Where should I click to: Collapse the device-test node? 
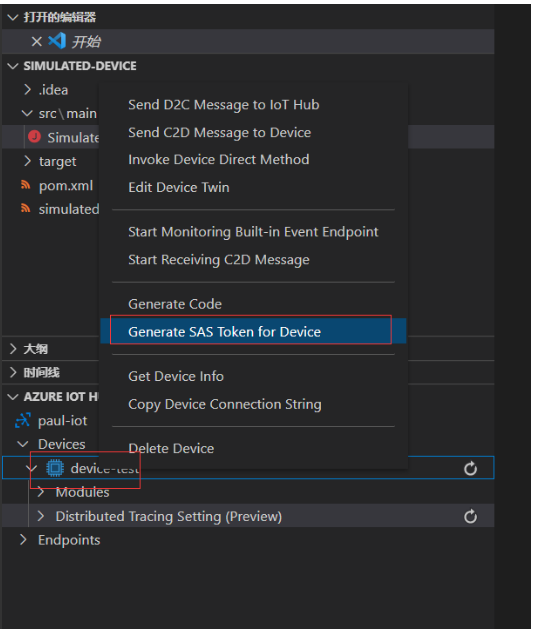[x=32, y=468]
